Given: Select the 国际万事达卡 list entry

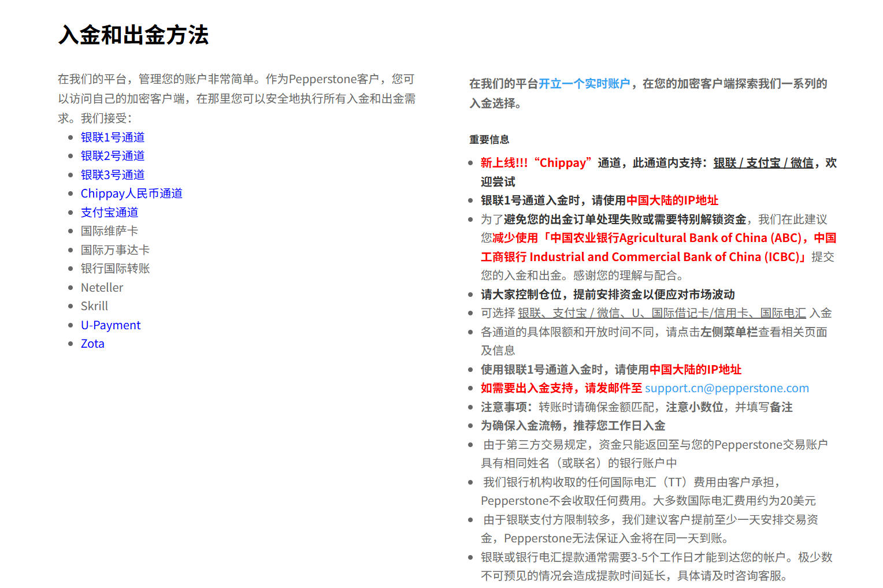Looking at the screenshot, I should tap(115, 250).
